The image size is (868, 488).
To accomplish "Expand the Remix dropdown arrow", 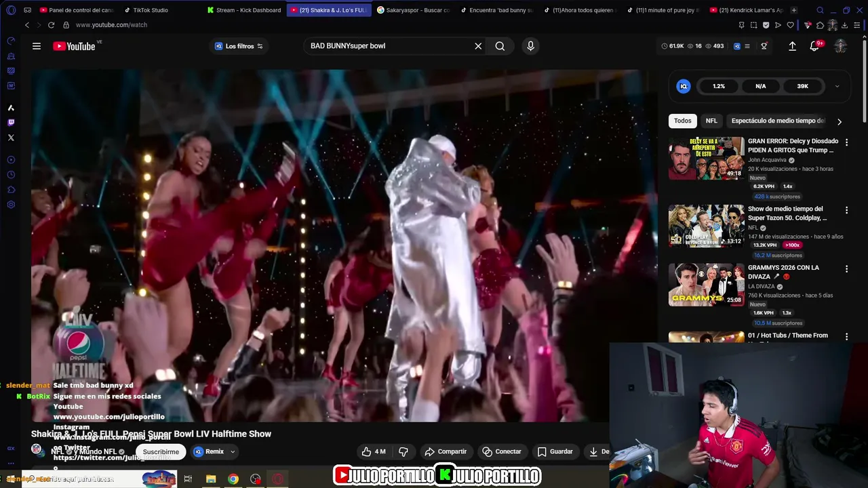I will pos(233,451).
